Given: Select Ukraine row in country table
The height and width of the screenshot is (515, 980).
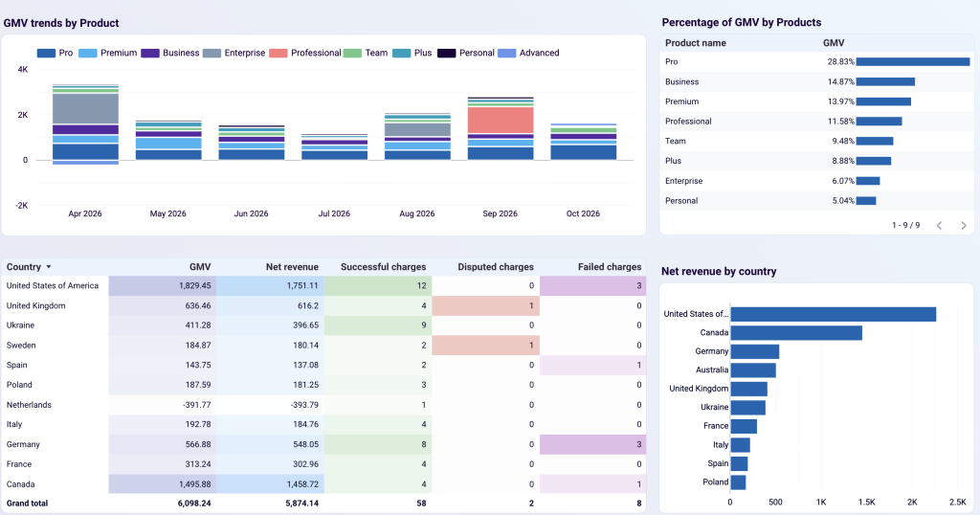Looking at the screenshot, I should pos(323,325).
